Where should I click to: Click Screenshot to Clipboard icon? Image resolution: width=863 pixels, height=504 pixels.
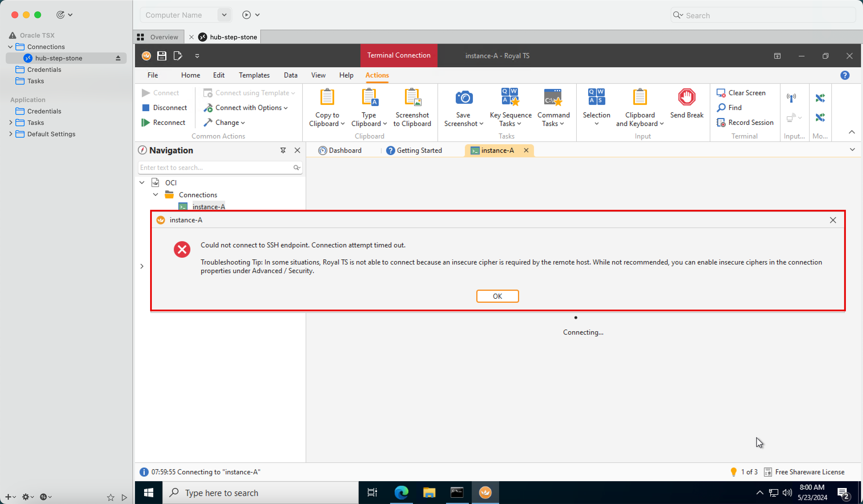point(412,97)
